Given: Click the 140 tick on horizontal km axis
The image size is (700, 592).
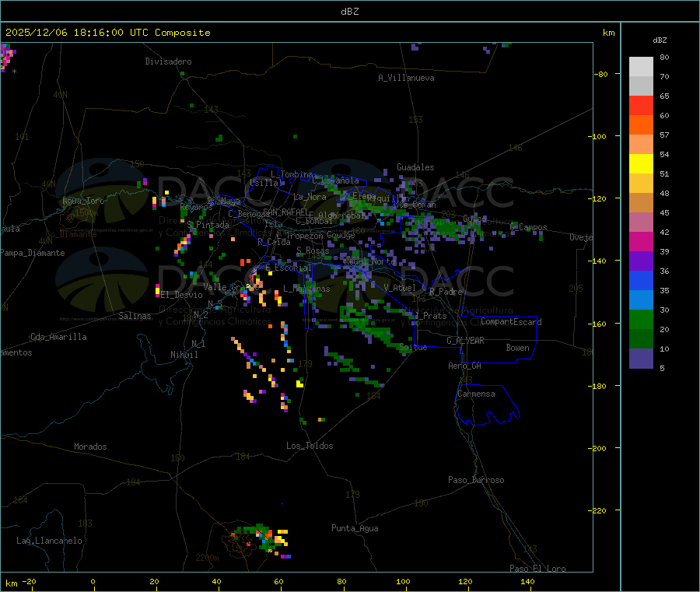Looking at the screenshot, I should pyautogui.click(x=527, y=582).
